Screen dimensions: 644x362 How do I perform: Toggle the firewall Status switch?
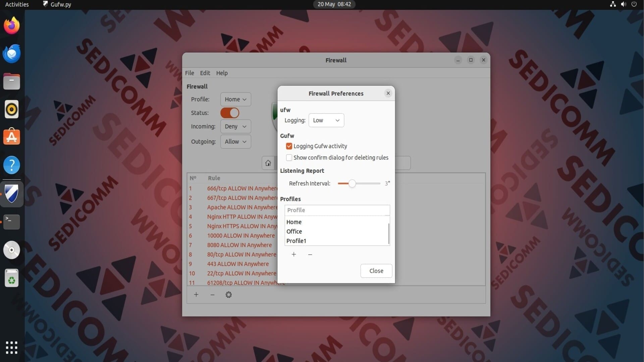click(230, 113)
